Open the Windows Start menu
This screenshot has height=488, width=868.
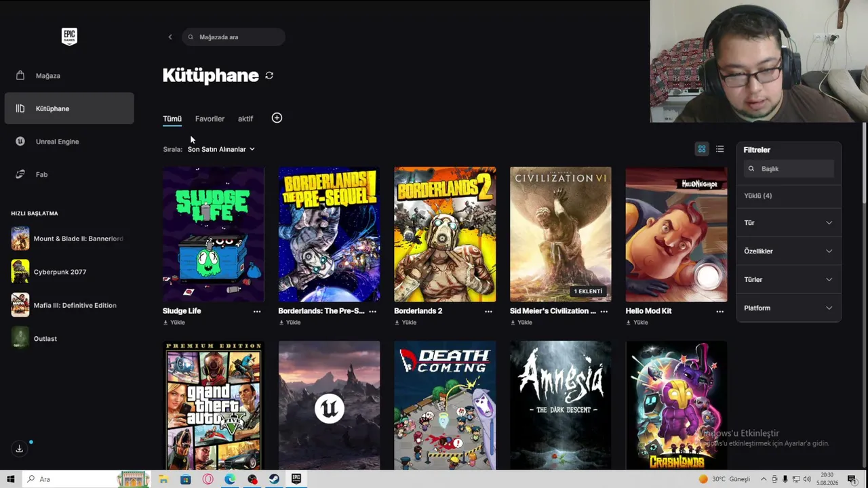(11, 479)
